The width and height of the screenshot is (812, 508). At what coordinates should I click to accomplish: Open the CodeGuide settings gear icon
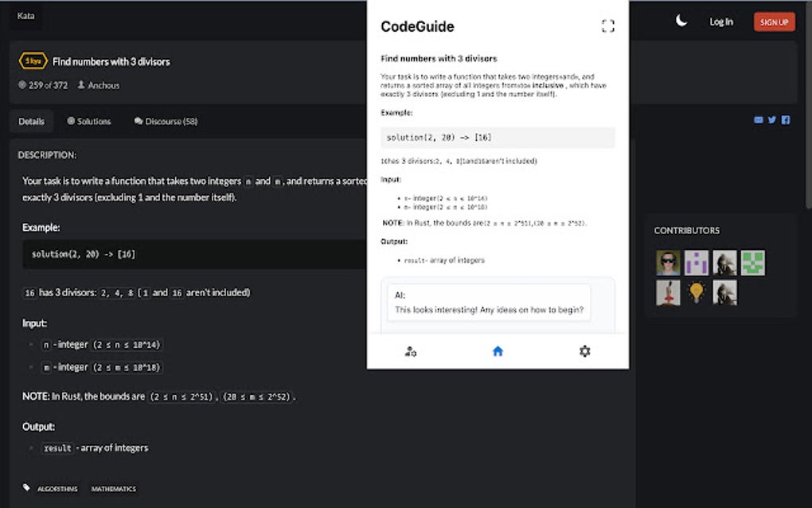point(584,351)
